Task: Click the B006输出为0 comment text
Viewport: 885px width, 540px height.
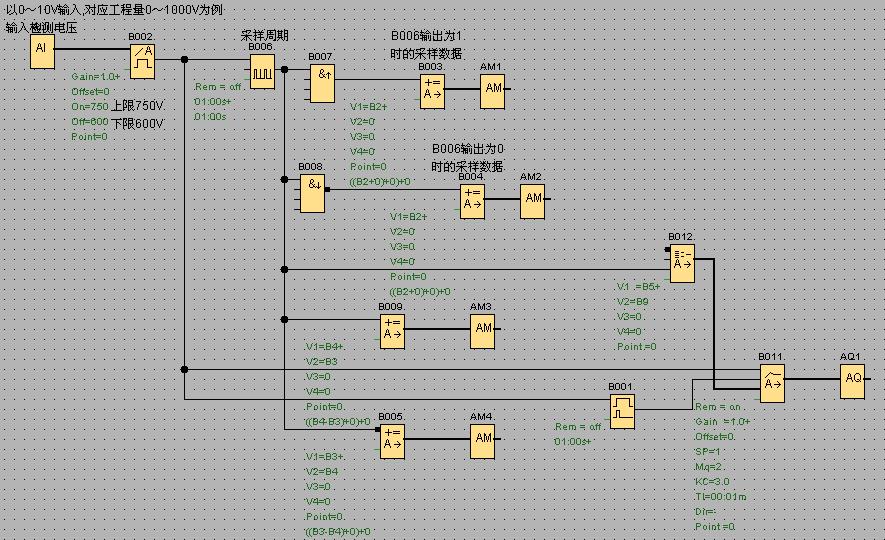Action: pos(468,149)
